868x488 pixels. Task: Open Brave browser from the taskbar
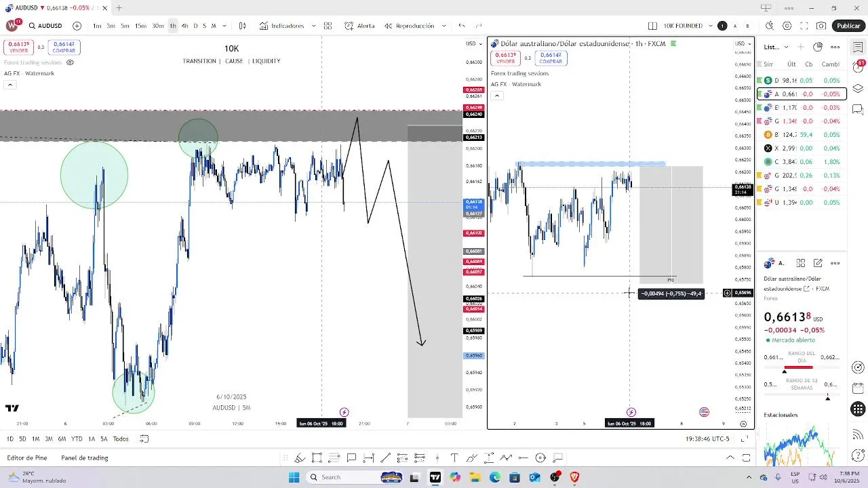pyautogui.click(x=575, y=477)
